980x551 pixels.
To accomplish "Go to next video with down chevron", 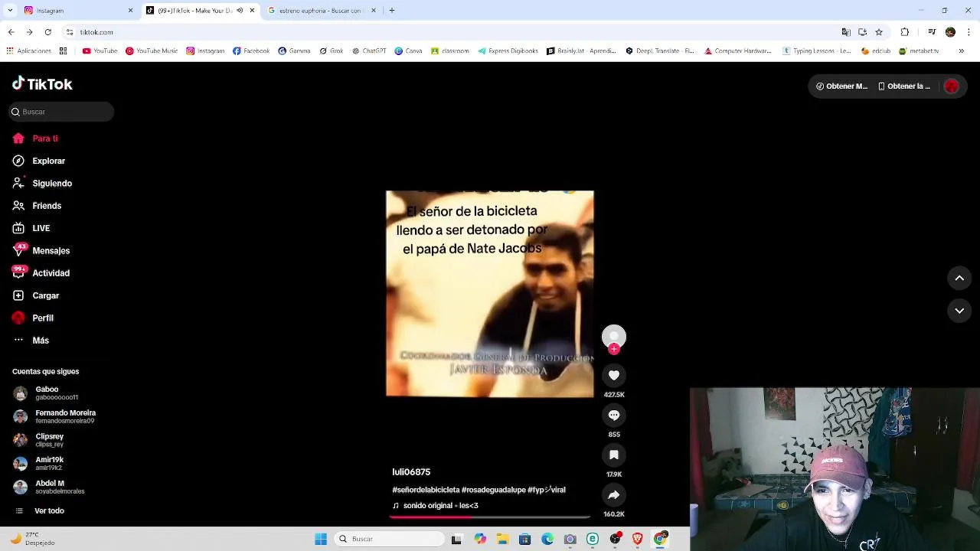I will 959,311.
